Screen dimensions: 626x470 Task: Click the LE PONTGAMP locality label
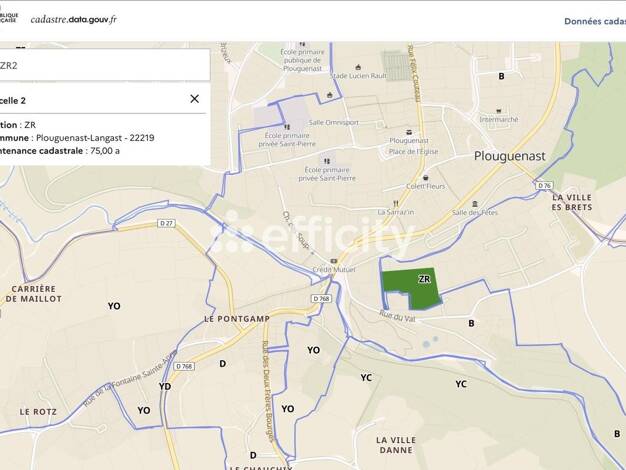237,318
